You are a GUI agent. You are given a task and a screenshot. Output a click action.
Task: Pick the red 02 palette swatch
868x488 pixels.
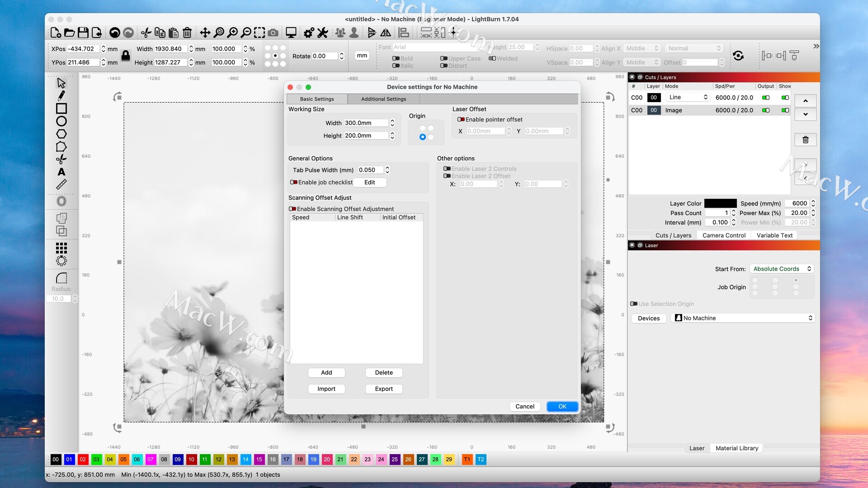[x=83, y=460]
